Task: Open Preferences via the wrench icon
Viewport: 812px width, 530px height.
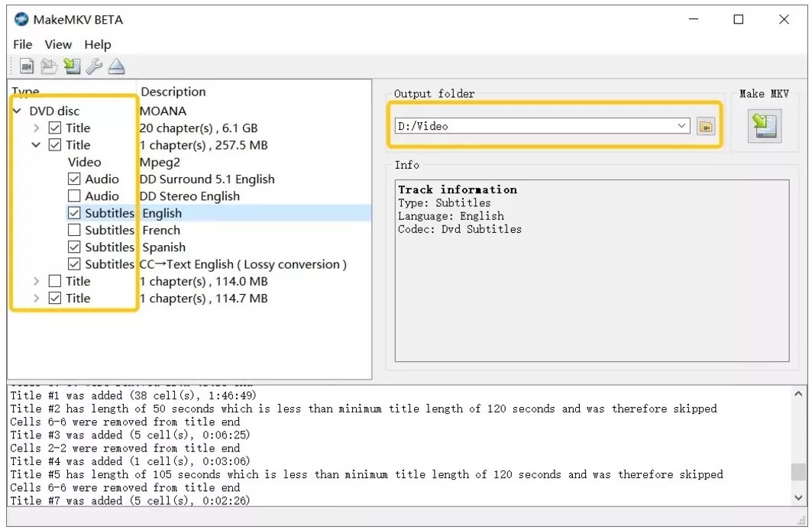Action: point(94,67)
